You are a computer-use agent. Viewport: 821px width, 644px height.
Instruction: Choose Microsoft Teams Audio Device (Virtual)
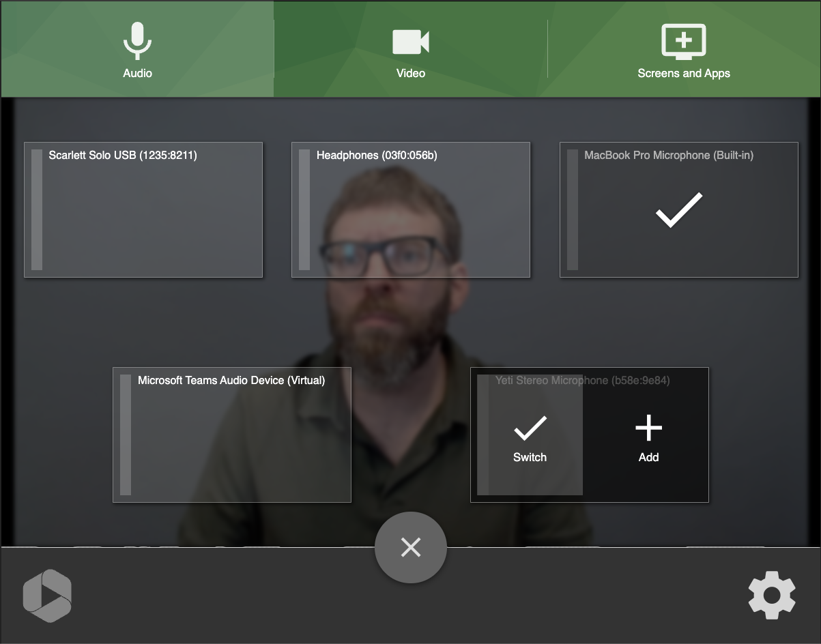232,435
